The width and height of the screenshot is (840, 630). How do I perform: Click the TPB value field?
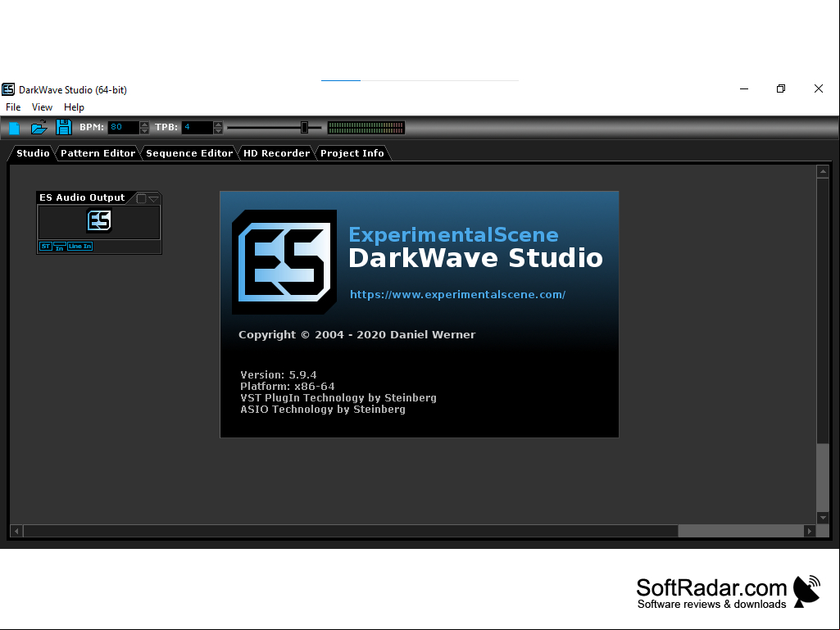pyautogui.click(x=198, y=128)
